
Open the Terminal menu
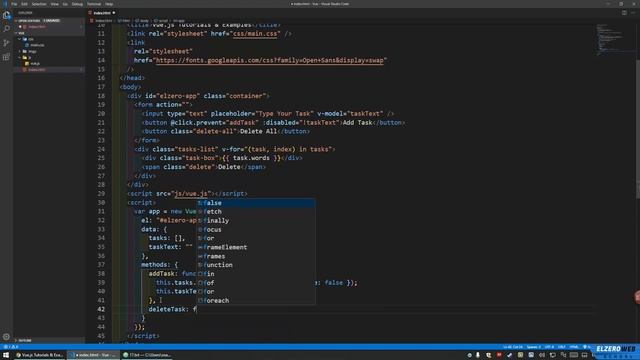point(94,4)
